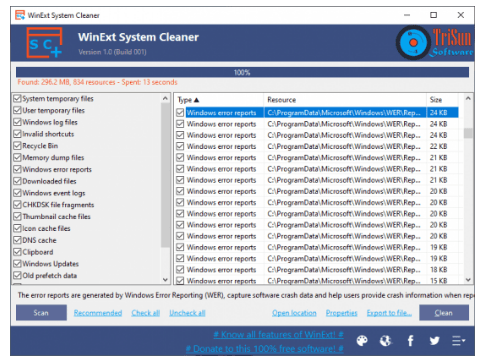Uncheck the 18 KB result row checkbox

coord(180,270)
